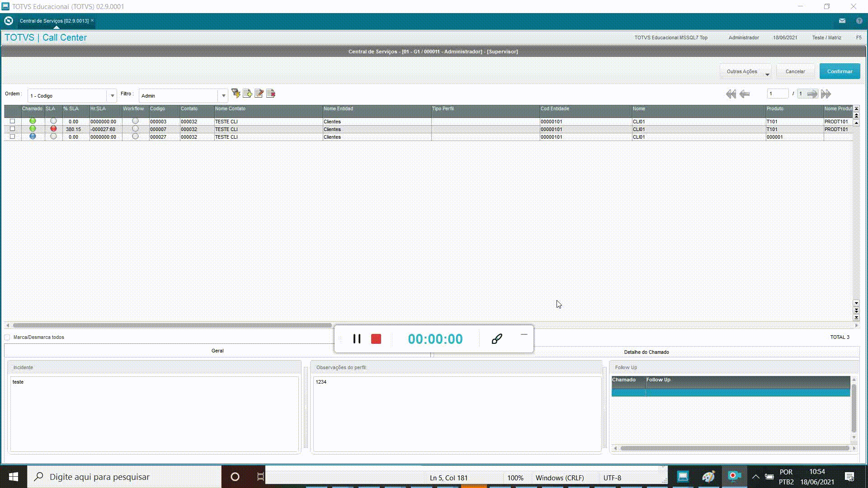Open the notification center icon
This screenshot has height=488, width=868.
pyautogui.click(x=849, y=477)
